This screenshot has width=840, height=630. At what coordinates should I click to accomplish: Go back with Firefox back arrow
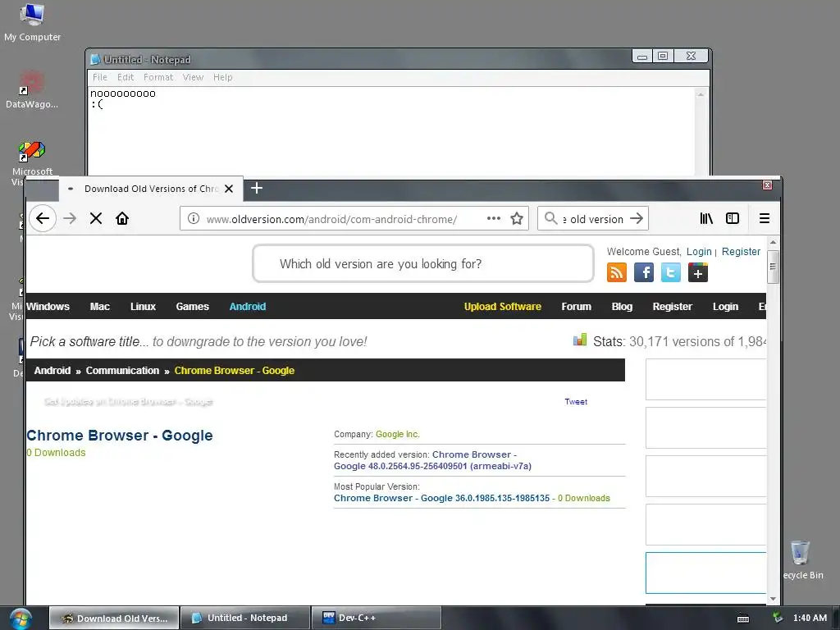(x=43, y=218)
